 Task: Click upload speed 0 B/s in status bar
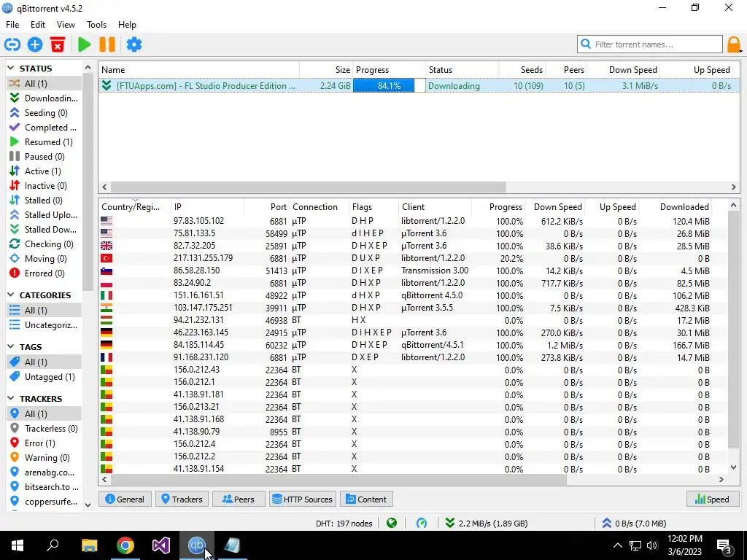click(x=634, y=524)
